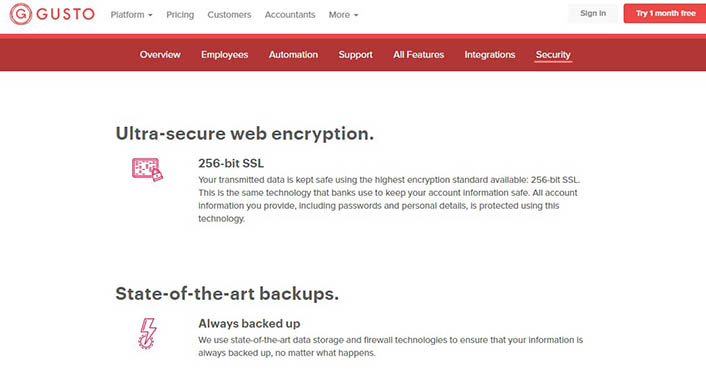This screenshot has height=377, width=706.
Task: Open the Pricing page
Action: pyautogui.click(x=180, y=15)
